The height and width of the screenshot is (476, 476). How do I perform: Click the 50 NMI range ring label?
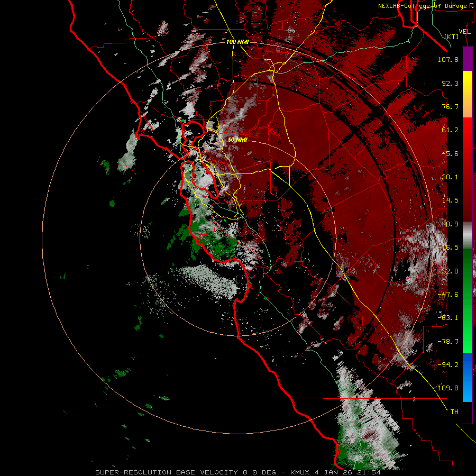pos(237,140)
